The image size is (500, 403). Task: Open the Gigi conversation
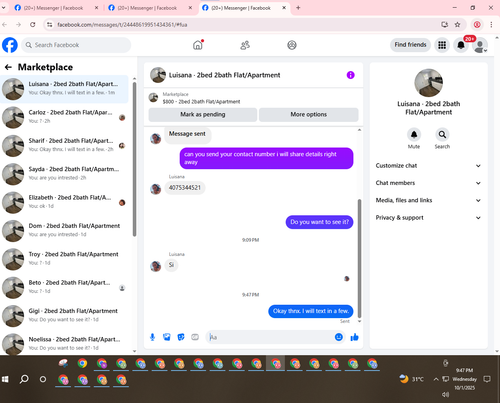click(64, 316)
